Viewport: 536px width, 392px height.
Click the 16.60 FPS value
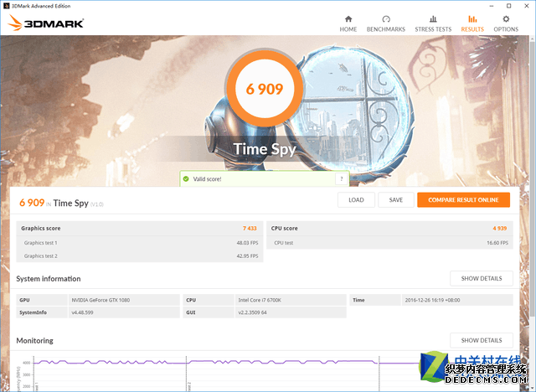(497, 243)
